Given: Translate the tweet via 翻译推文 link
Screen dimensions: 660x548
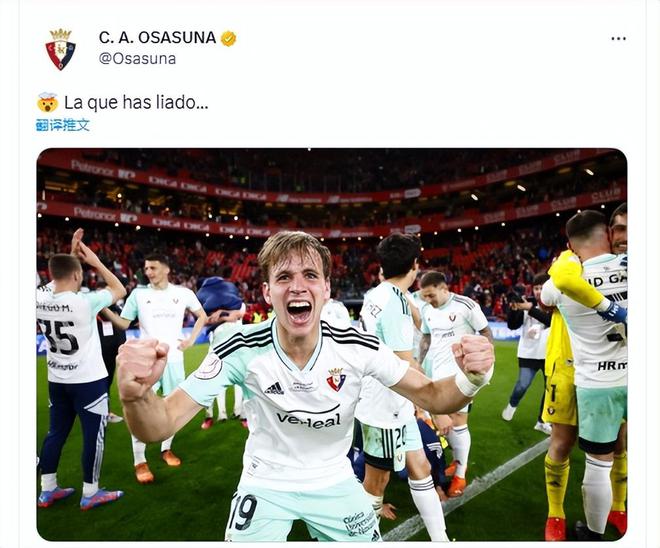Looking at the screenshot, I should [x=63, y=125].
